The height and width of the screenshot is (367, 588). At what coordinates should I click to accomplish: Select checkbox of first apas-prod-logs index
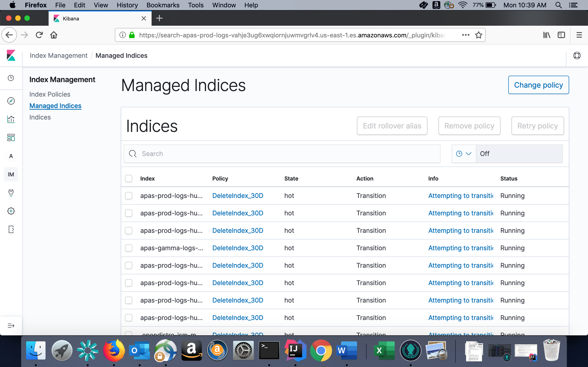point(129,196)
